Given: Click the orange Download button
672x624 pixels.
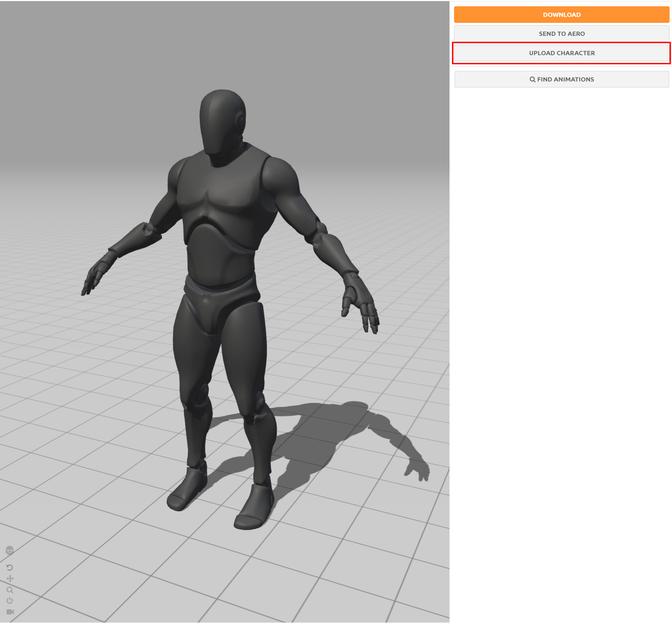Looking at the screenshot, I should (561, 15).
